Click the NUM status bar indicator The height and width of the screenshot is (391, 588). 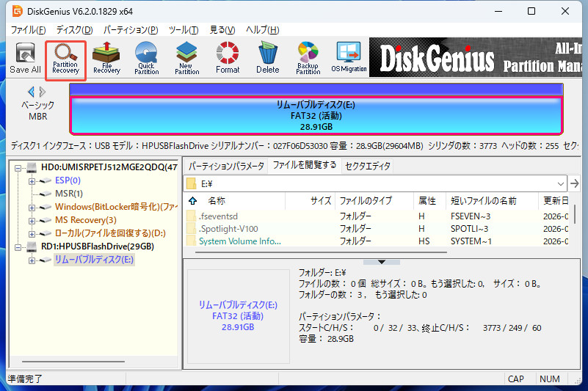pyautogui.click(x=549, y=379)
